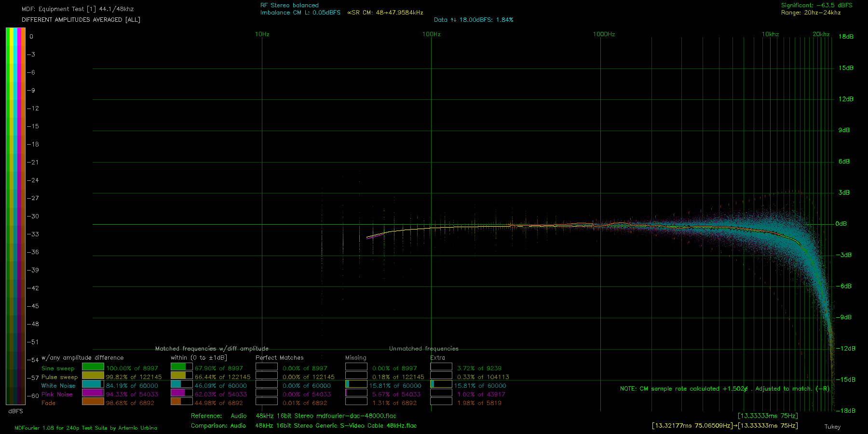Screen dimensions: 868x434
Task: Click the empty Sine sweep Perfect Matches box
Action: tap(267, 367)
